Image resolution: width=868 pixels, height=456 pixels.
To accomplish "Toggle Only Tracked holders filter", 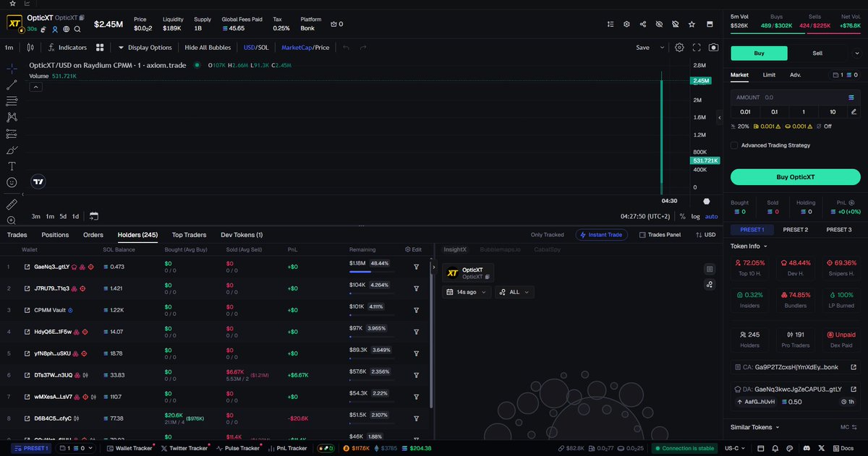I will (x=547, y=235).
